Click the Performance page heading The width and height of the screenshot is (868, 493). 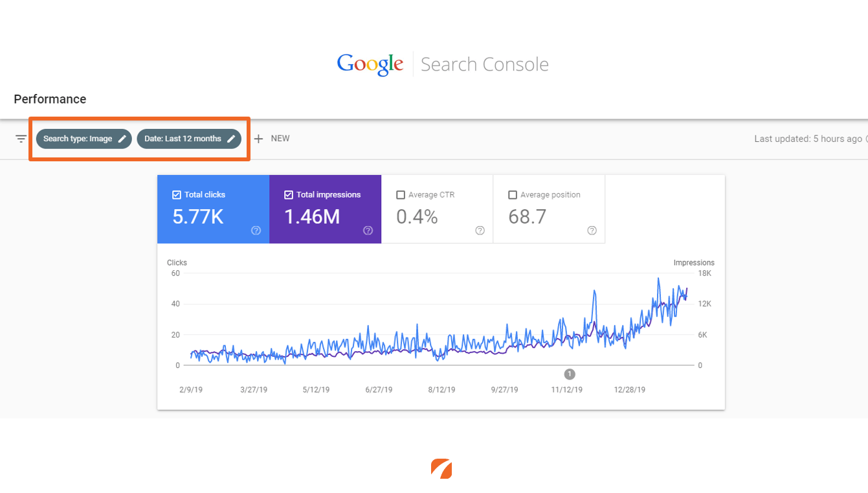tap(50, 99)
